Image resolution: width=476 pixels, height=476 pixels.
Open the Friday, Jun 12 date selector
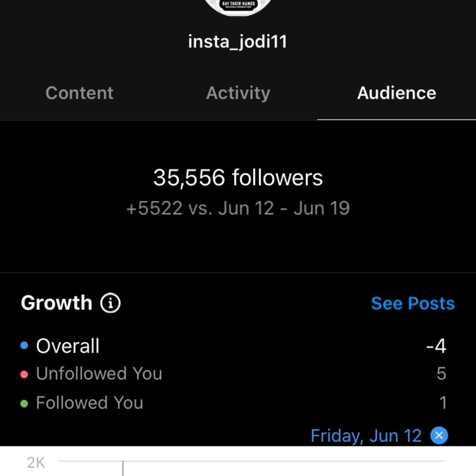(x=366, y=435)
